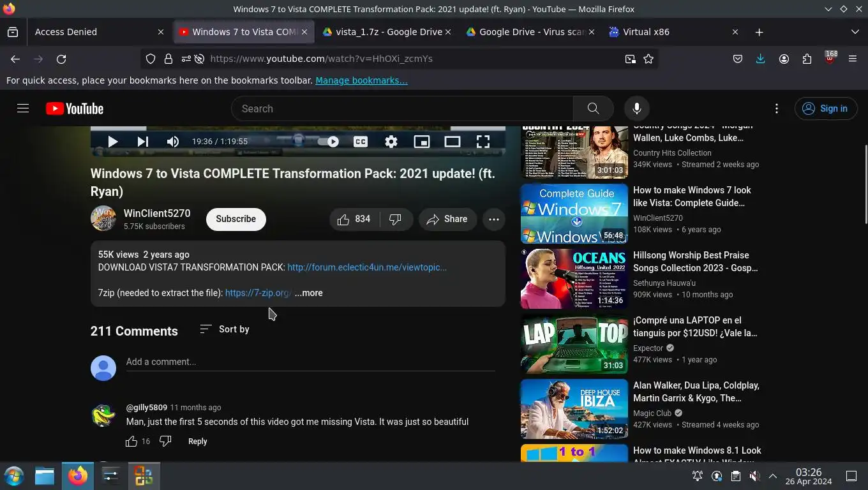Switch to Google Drive Virus scan tab

[530, 32]
